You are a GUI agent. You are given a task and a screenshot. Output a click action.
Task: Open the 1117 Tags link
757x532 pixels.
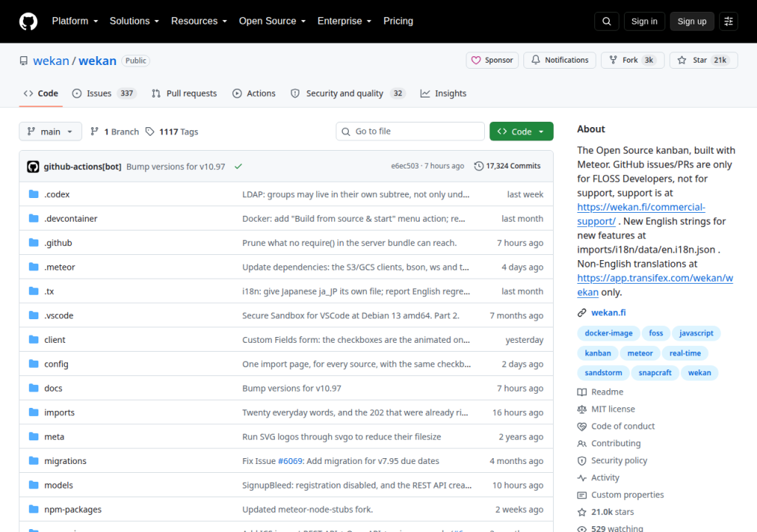[x=172, y=132]
